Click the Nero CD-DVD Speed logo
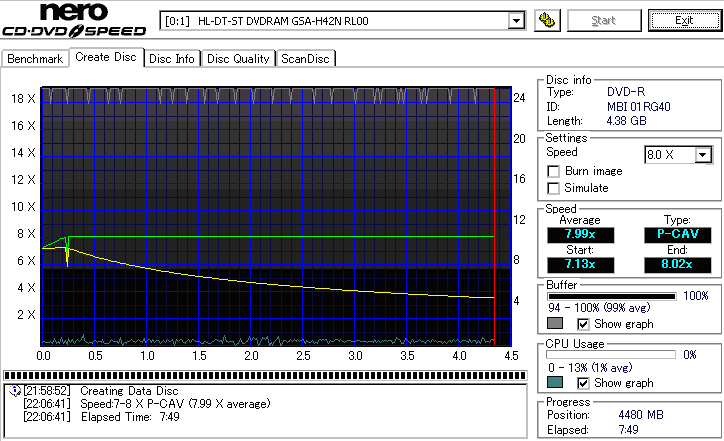724x441 pixels. pyautogui.click(x=75, y=23)
